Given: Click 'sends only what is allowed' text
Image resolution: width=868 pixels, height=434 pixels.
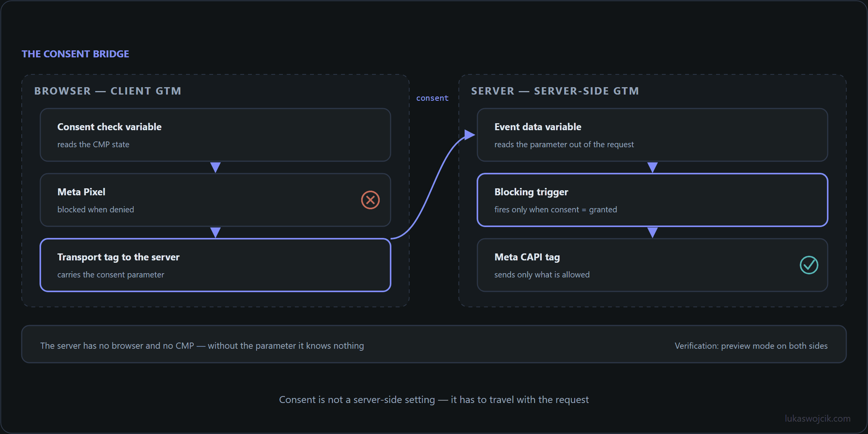Looking at the screenshot, I should point(542,275).
